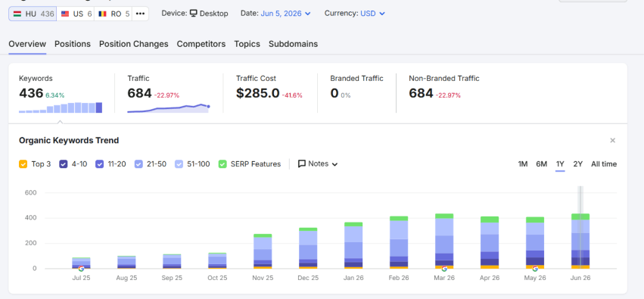Click the Dec 25 stacked bar
The width and height of the screenshot is (644, 299).
pos(308,248)
